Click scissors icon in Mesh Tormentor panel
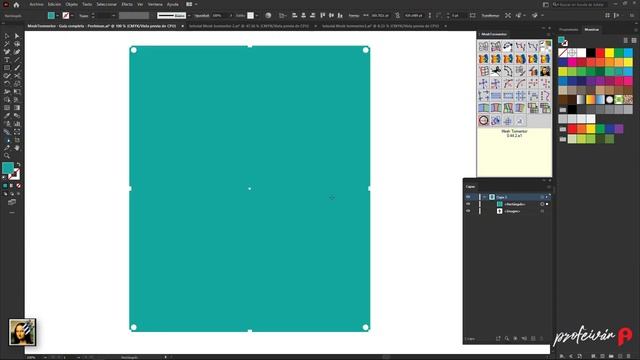Viewport: 640px width, 360px height. [x=496, y=71]
